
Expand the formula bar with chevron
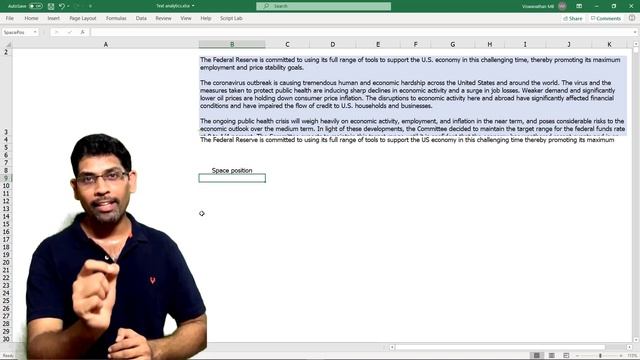pos(635,32)
